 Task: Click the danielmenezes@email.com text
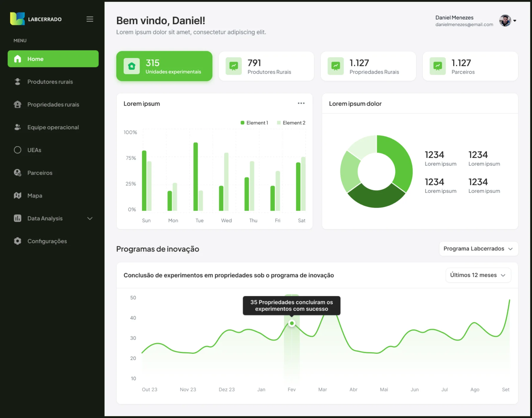click(464, 25)
